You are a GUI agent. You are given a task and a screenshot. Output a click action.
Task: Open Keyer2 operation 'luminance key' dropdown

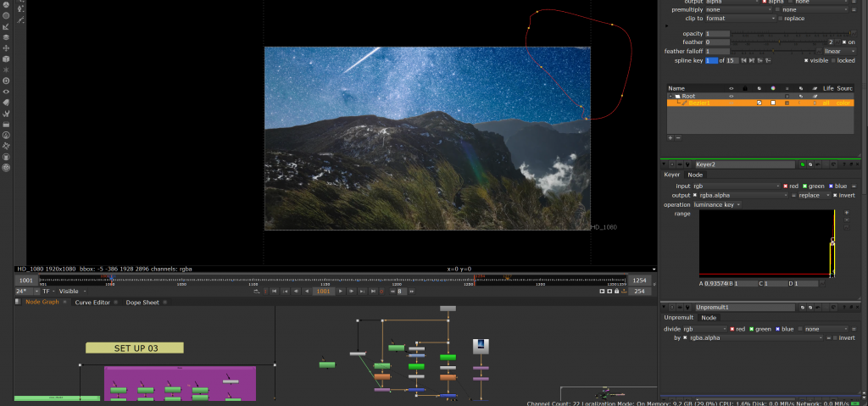[717, 204]
